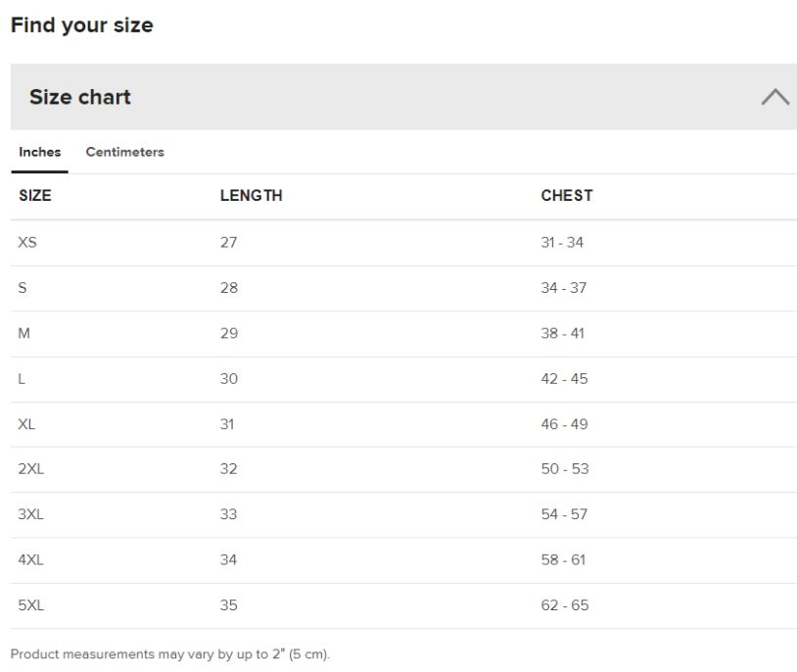The image size is (797, 672).
Task: Select the 4XL size row label
Action: click(31, 560)
